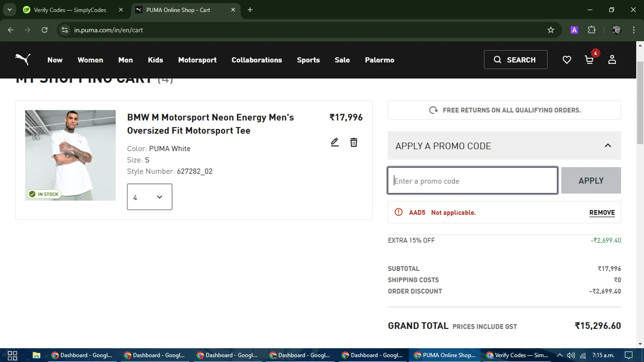Open the notification center icon

(x=629, y=355)
